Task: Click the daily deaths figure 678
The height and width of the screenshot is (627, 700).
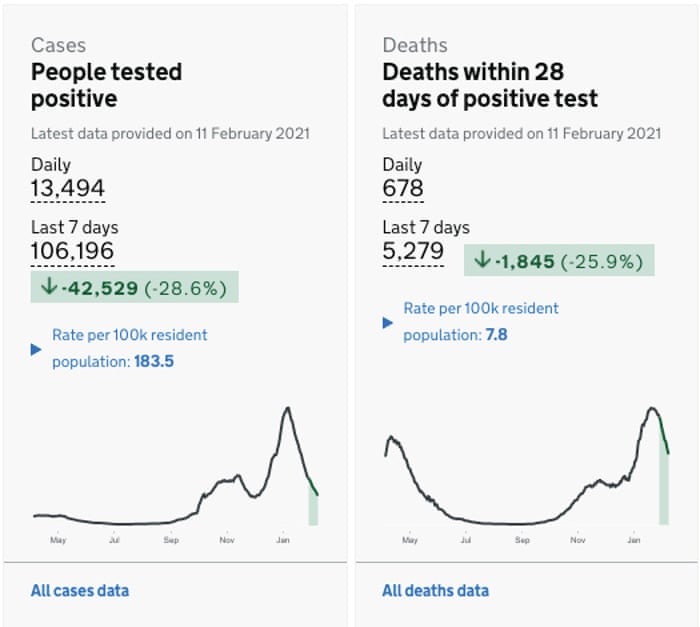Action: [403, 189]
